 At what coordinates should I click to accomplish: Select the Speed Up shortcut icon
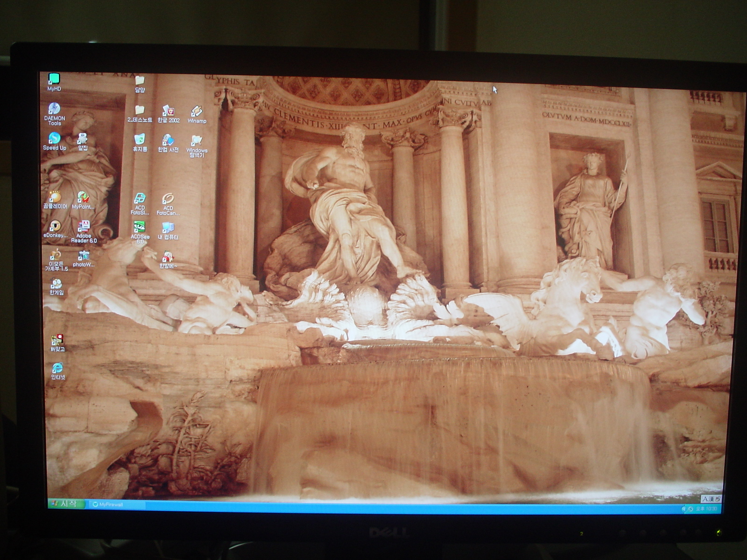pos(55,139)
